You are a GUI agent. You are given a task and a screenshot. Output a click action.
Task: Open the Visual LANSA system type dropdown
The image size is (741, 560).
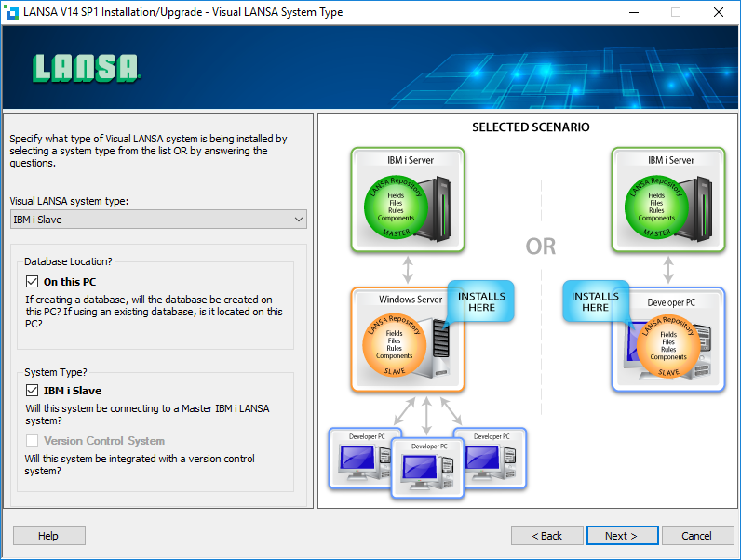(158, 220)
